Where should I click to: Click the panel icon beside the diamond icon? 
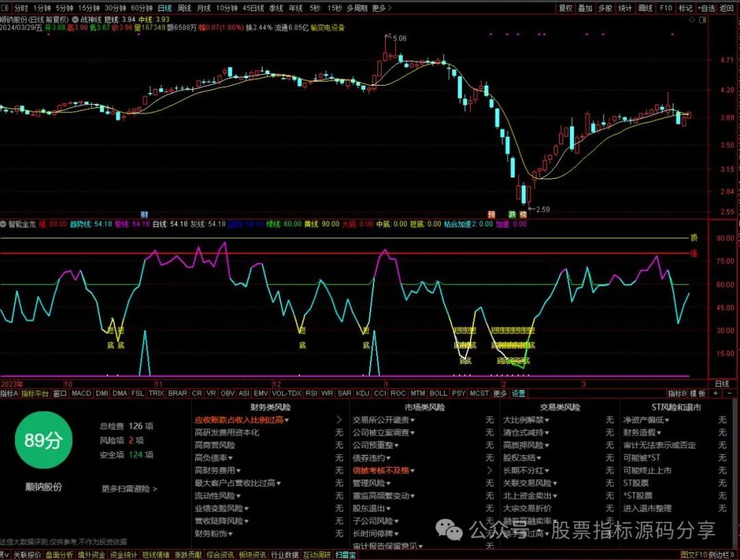click(703, 20)
